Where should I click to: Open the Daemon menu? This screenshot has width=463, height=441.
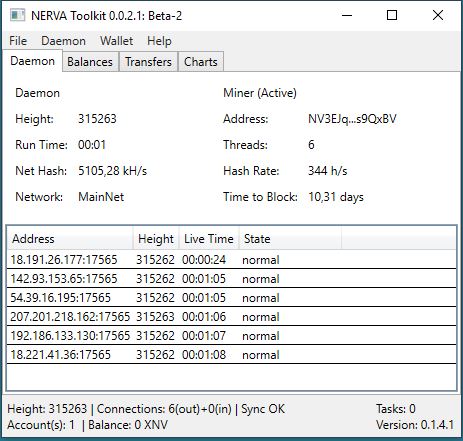click(x=63, y=41)
